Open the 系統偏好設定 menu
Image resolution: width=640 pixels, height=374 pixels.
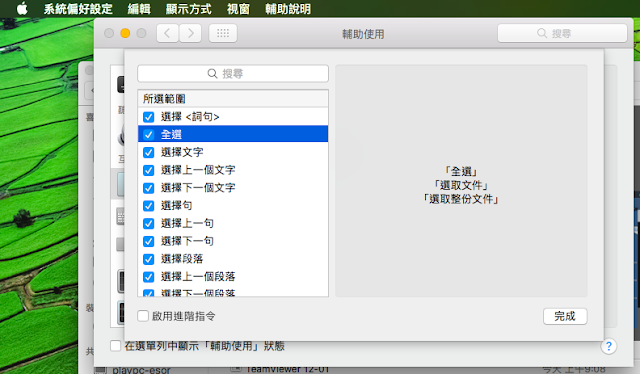click(78, 9)
